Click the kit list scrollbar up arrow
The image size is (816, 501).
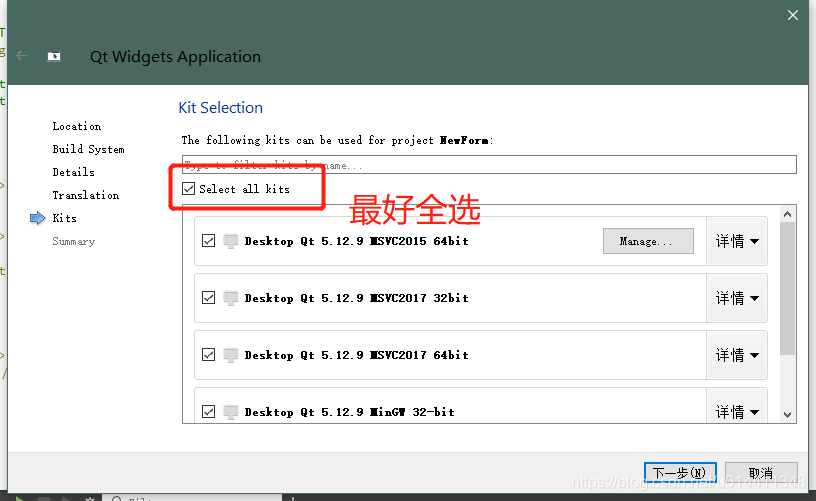787,214
